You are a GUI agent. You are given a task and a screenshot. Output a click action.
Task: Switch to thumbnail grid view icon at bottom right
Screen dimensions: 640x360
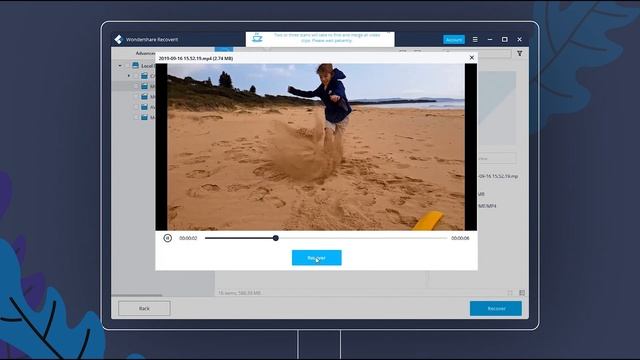[x=510, y=293]
